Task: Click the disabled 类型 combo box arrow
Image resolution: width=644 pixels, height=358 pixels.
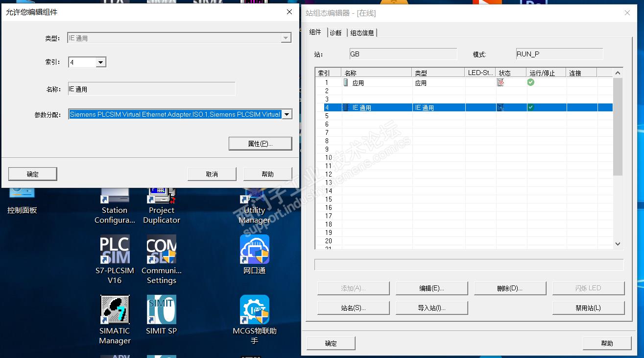Action: point(286,38)
